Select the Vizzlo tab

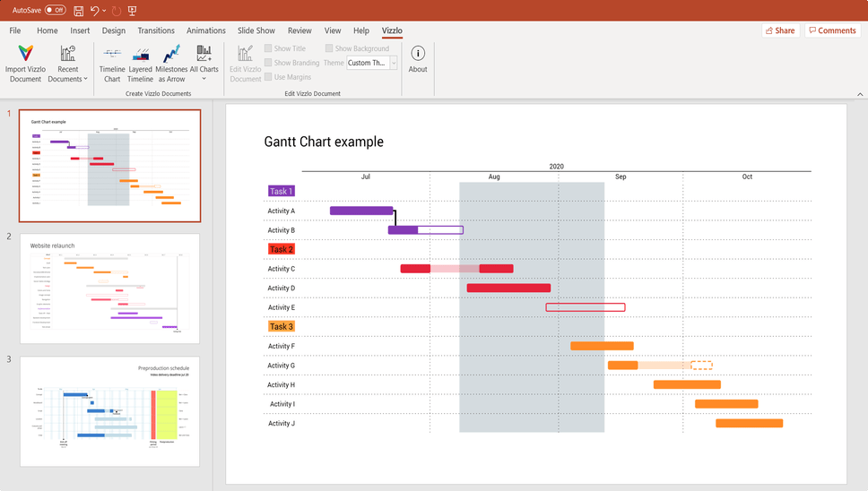click(392, 30)
